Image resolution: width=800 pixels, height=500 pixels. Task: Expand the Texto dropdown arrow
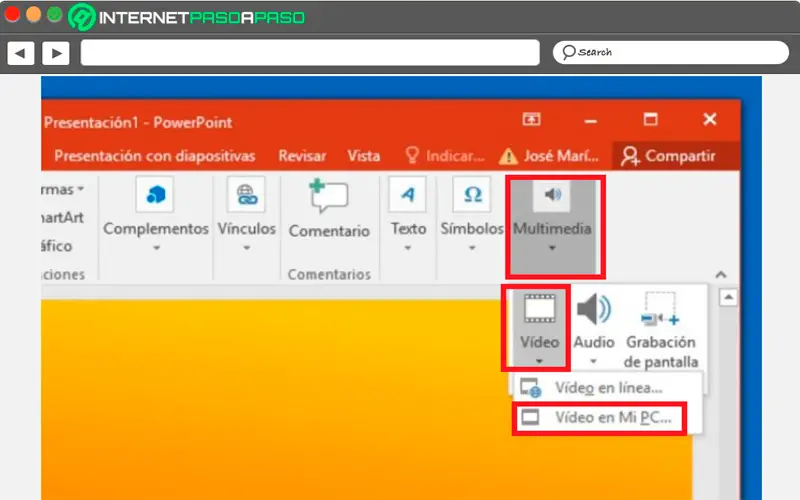coord(408,248)
